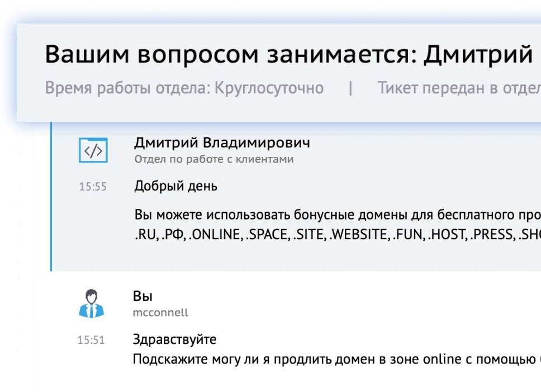The width and height of the screenshot is (541, 392).
Task: Click the username mcconnell
Action: coord(160,313)
